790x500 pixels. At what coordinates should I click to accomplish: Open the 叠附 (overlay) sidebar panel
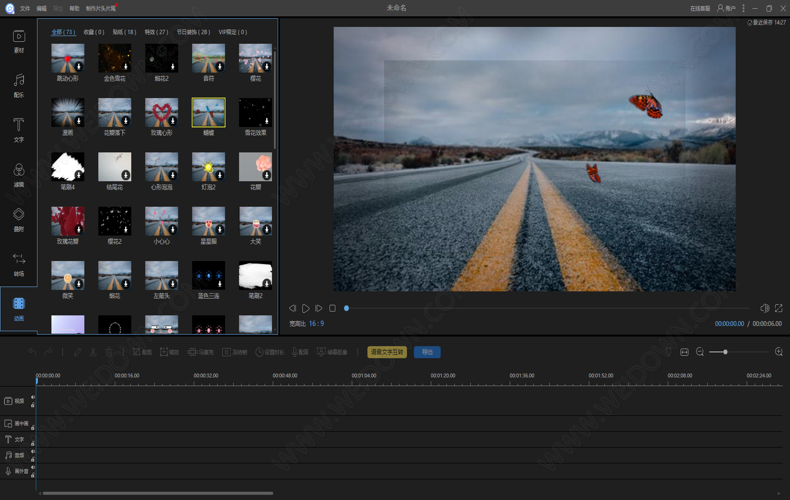pos(18,218)
